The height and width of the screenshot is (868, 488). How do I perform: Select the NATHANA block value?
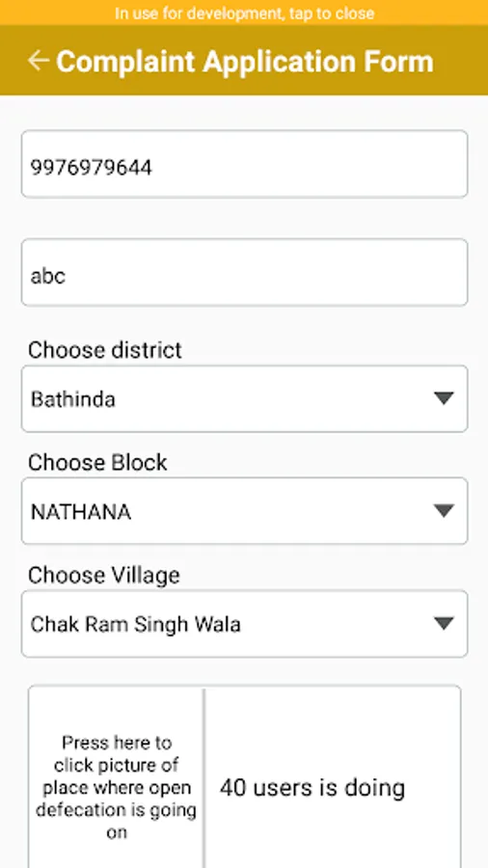81,512
